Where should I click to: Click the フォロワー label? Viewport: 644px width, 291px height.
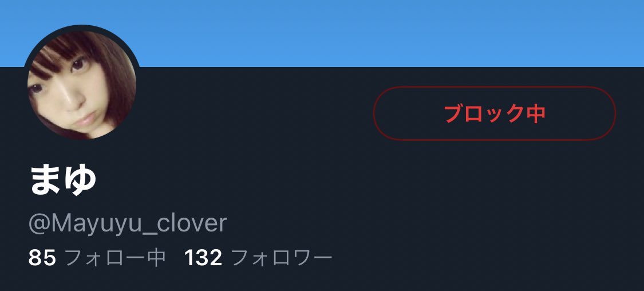(282, 258)
